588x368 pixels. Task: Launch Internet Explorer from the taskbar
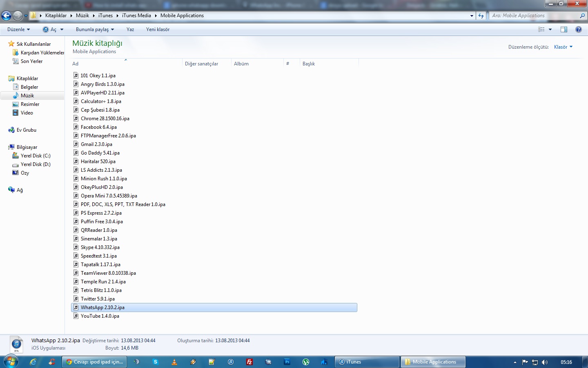pyautogui.click(x=33, y=362)
